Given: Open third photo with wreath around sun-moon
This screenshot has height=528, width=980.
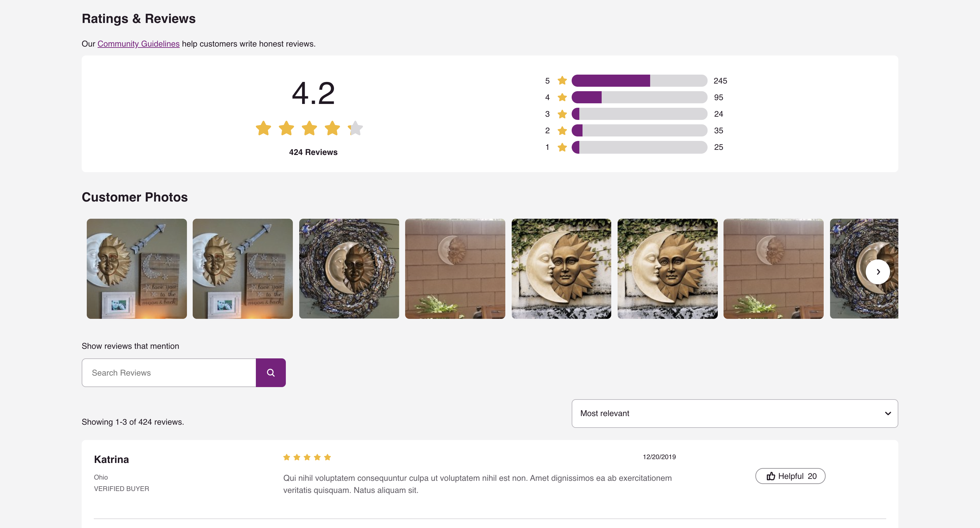Looking at the screenshot, I should (x=349, y=268).
